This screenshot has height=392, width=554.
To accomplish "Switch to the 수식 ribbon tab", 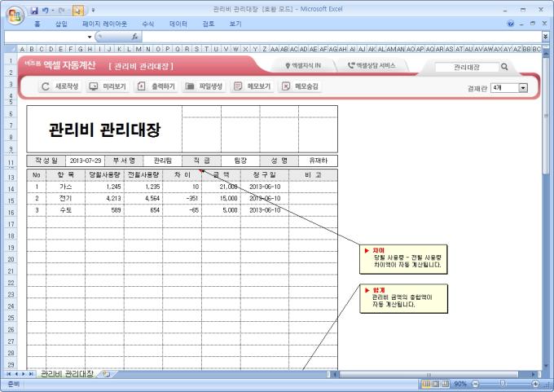I will pos(148,24).
